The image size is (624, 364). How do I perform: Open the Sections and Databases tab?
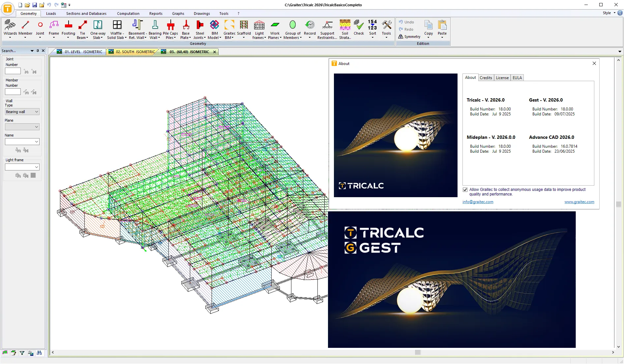click(86, 14)
